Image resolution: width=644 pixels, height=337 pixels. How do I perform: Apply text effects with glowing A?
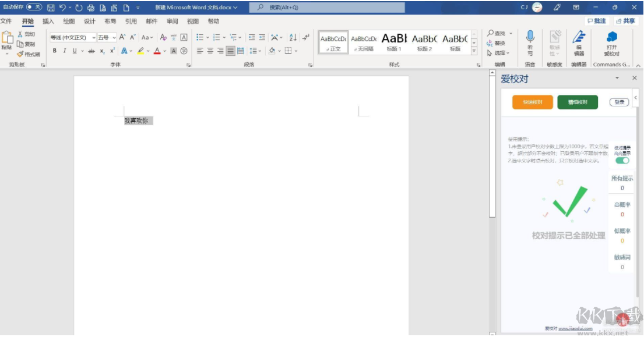(124, 51)
